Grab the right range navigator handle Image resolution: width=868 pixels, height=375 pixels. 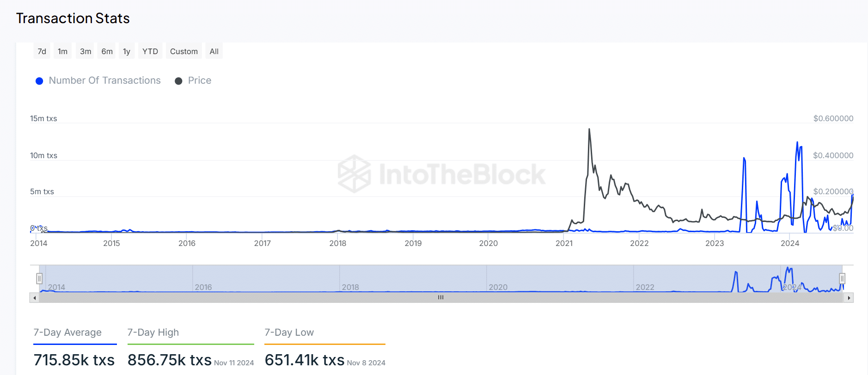pos(842,278)
